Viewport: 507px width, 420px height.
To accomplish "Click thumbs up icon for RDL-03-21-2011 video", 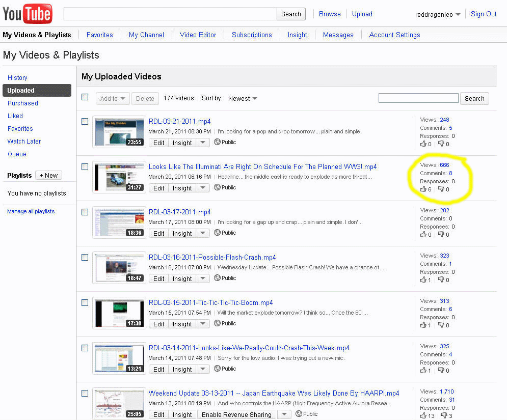I will tap(423, 144).
